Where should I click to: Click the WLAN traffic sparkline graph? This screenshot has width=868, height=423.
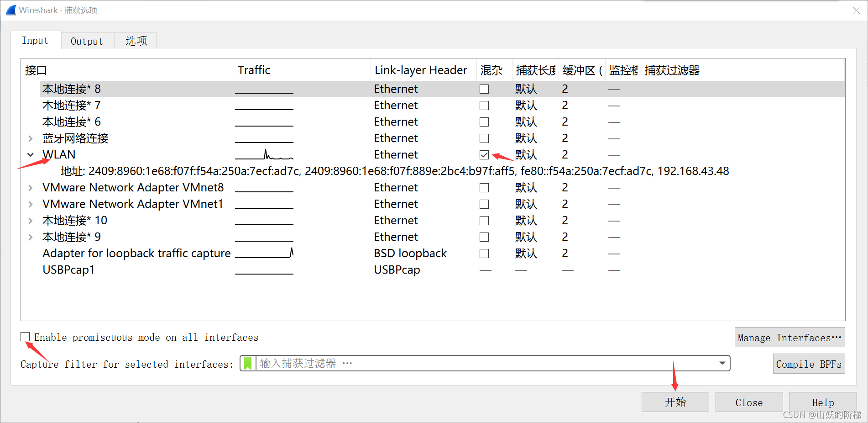264,154
